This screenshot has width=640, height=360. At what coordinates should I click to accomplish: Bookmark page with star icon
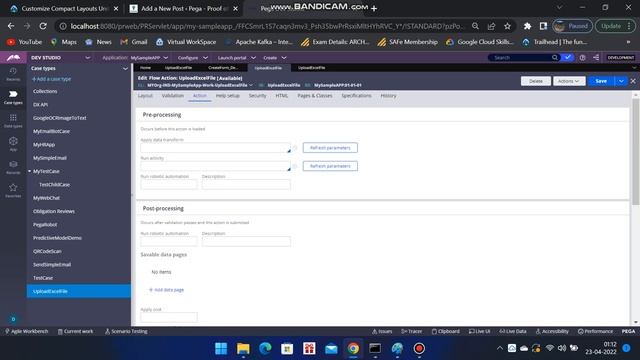pyautogui.click(x=507, y=26)
